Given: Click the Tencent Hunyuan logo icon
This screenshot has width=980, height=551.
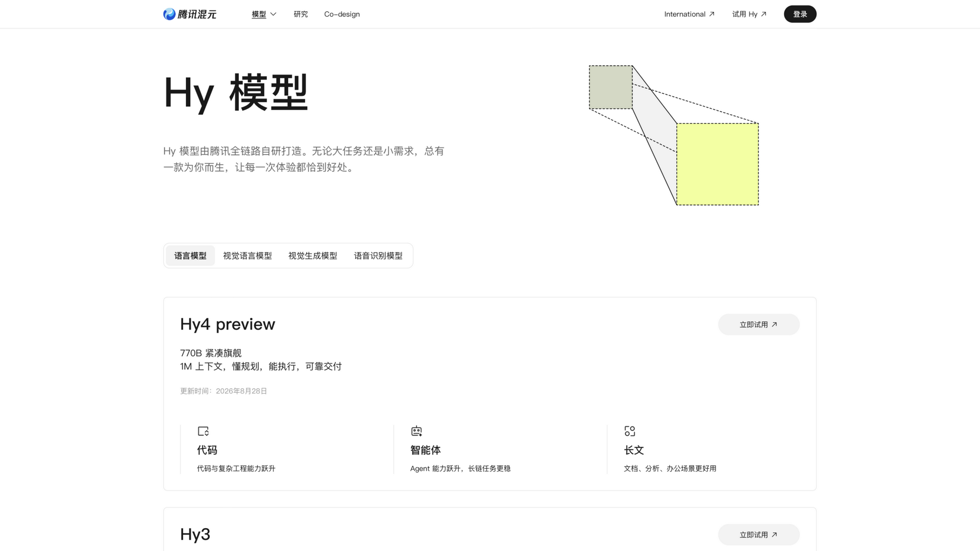Looking at the screenshot, I should (x=169, y=14).
